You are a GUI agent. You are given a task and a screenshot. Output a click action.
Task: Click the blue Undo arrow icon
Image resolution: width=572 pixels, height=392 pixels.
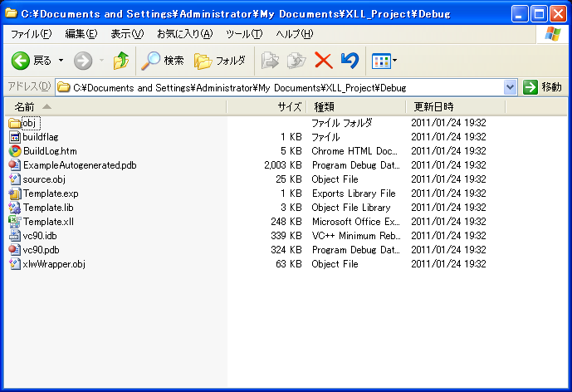tap(350, 61)
